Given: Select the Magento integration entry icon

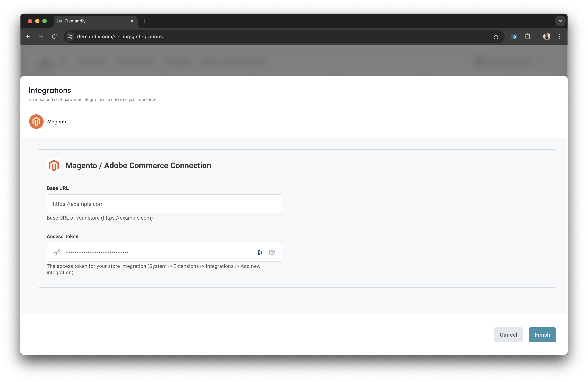Looking at the screenshot, I should [36, 121].
